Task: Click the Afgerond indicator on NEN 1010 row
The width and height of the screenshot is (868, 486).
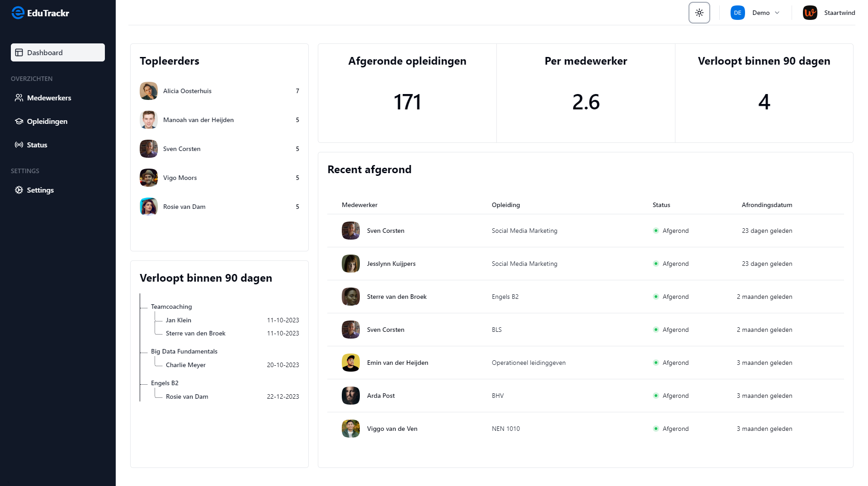Action: click(x=656, y=429)
